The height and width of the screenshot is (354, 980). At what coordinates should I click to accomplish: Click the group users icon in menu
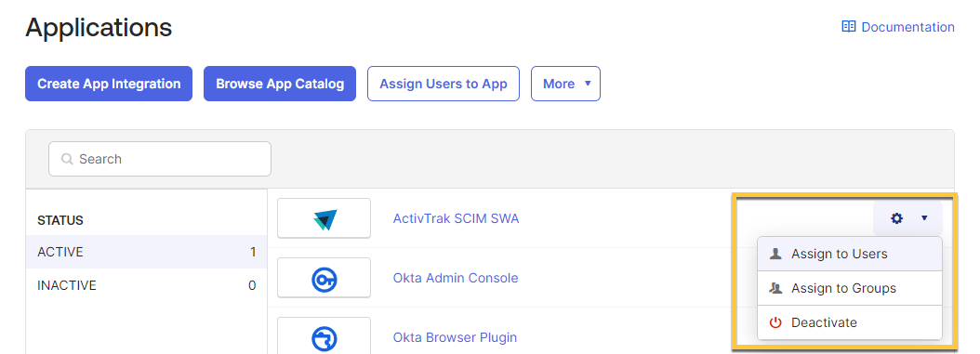(775, 288)
